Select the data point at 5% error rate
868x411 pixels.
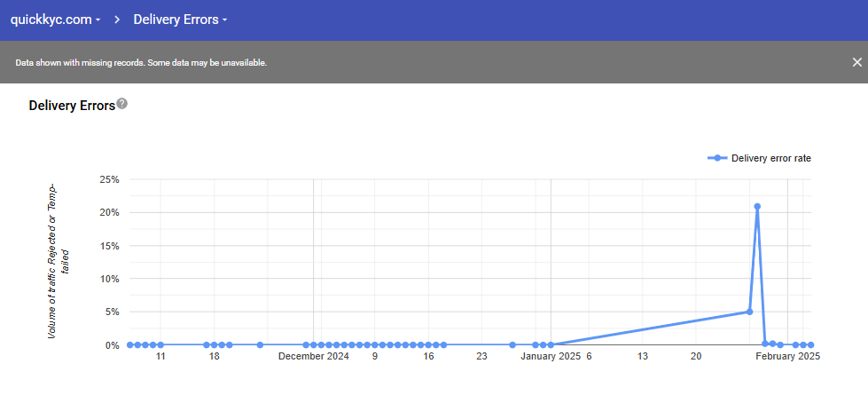[x=749, y=312]
